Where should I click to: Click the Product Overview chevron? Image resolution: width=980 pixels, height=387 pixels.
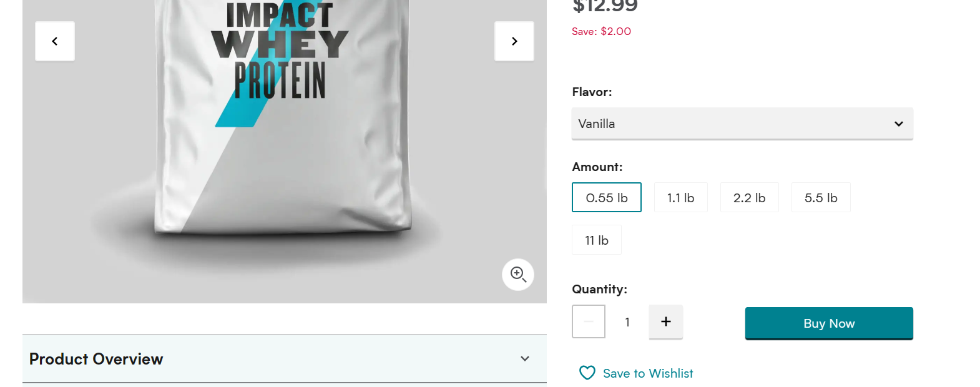[525, 359]
